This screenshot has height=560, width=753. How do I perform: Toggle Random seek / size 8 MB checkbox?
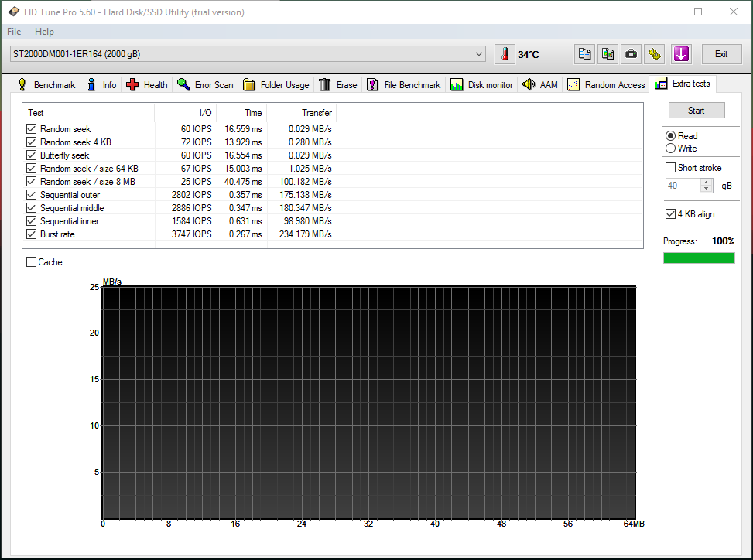coord(31,182)
